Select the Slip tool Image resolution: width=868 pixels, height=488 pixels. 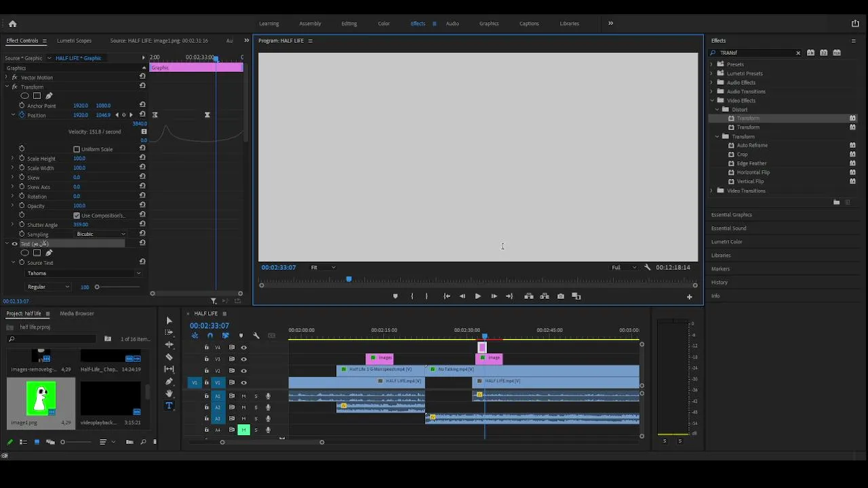(169, 369)
